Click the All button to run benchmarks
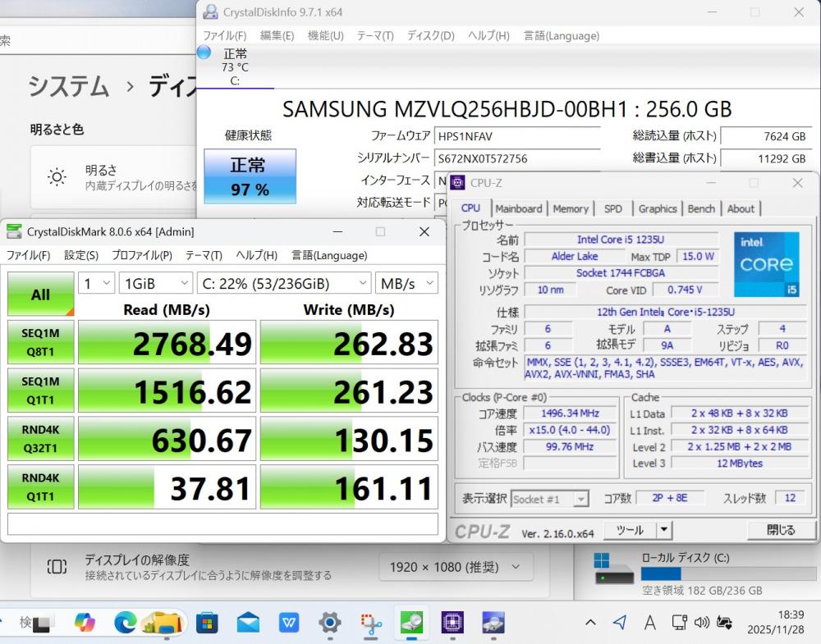This screenshot has width=821, height=644. point(40,295)
